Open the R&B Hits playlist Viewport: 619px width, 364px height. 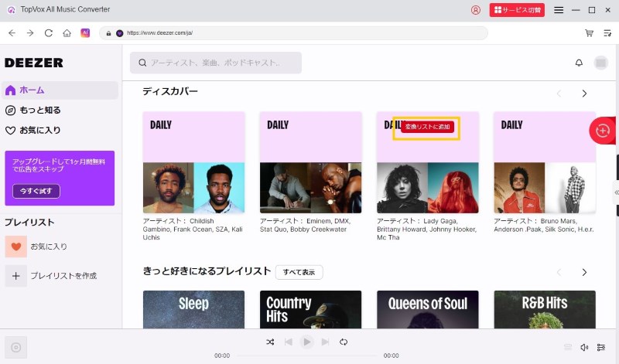pos(545,310)
